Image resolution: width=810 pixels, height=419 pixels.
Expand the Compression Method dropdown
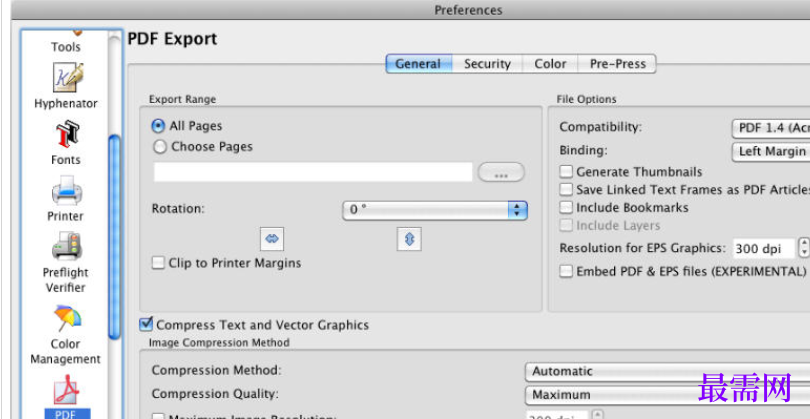[x=667, y=371]
